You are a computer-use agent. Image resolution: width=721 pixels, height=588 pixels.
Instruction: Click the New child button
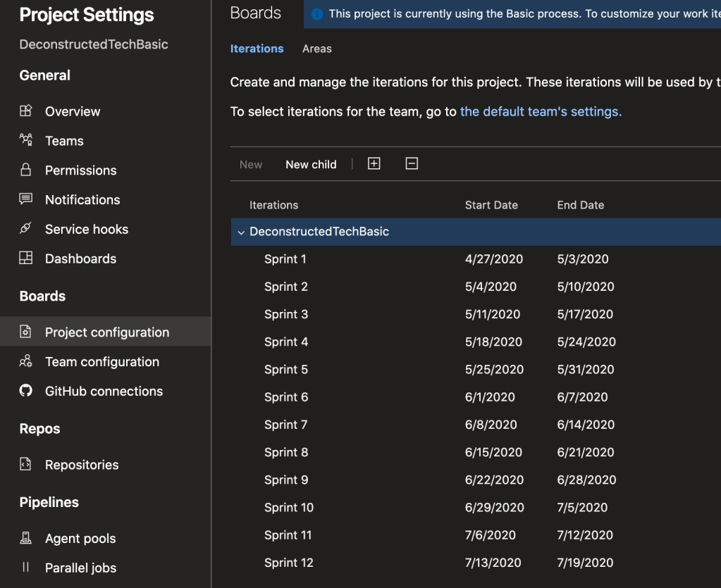311,164
